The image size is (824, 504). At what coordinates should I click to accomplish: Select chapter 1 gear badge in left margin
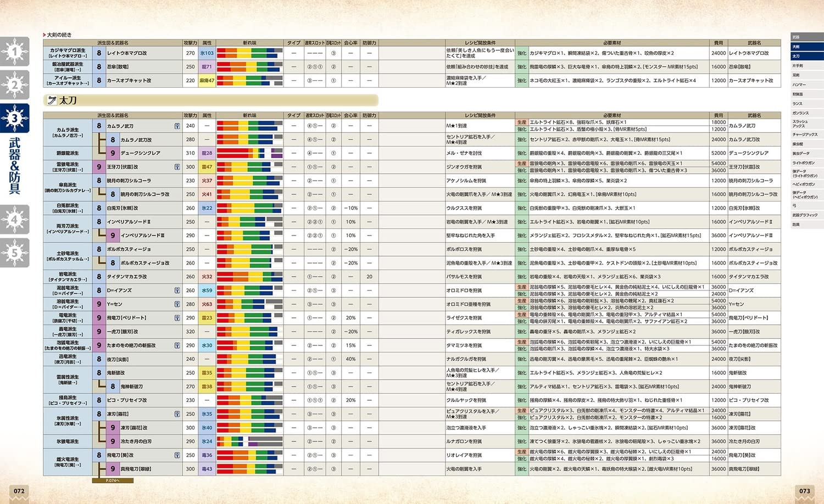14,52
